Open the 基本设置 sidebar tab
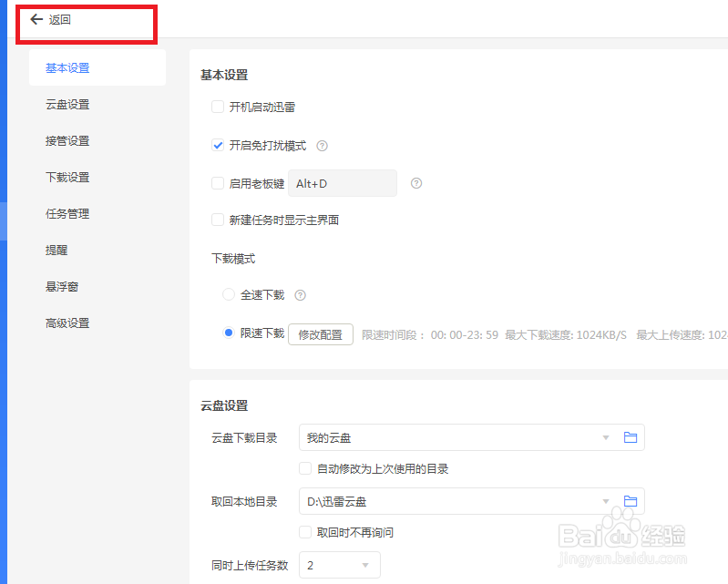The height and width of the screenshot is (584, 728). (x=97, y=67)
